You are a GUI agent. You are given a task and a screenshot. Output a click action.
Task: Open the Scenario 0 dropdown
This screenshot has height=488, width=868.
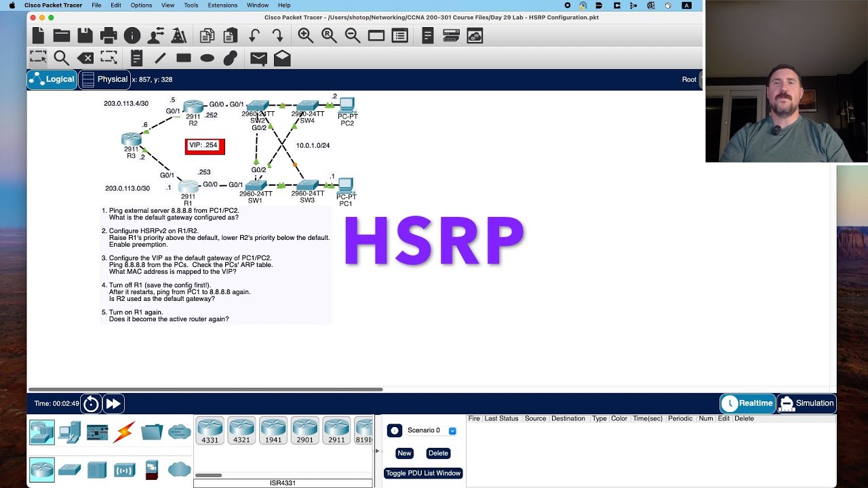pyautogui.click(x=452, y=431)
